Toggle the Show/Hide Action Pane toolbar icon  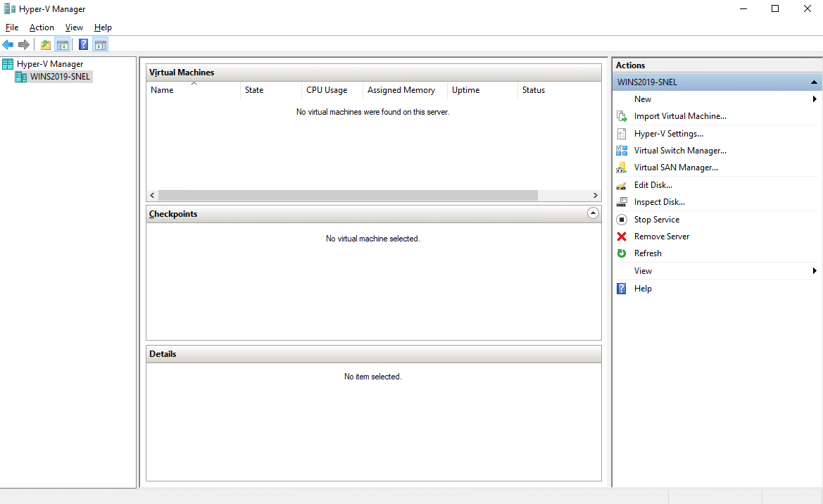click(x=101, y=44)
